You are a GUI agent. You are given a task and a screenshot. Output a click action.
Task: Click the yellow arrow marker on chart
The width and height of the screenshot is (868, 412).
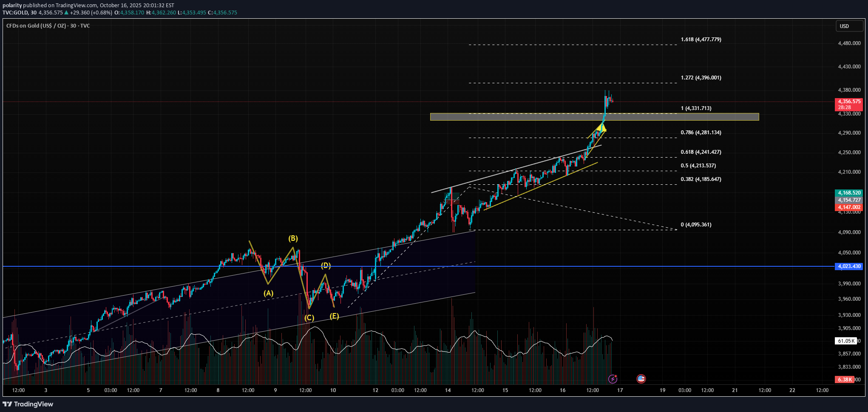click(x=601, y=127)
